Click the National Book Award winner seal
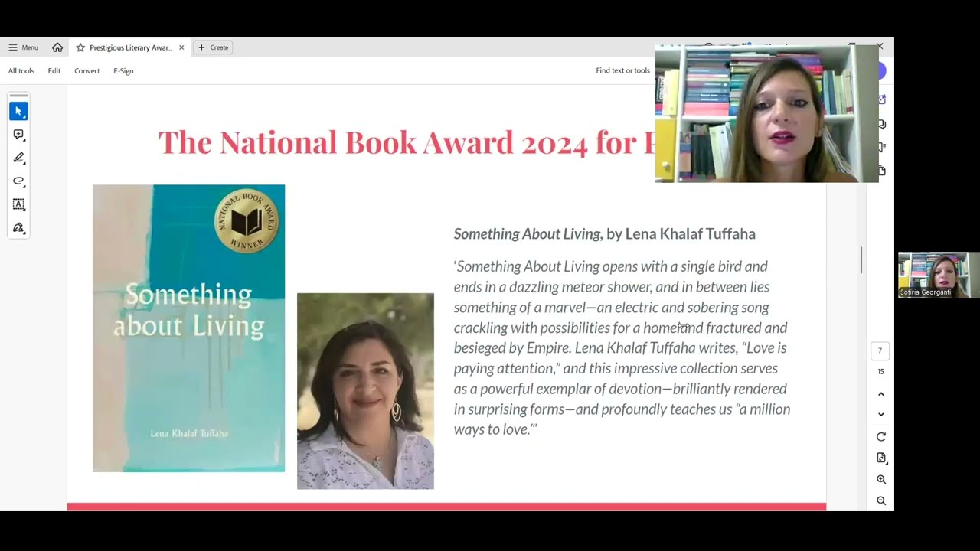This screenshot has width=980, height=551. point(247,221)
